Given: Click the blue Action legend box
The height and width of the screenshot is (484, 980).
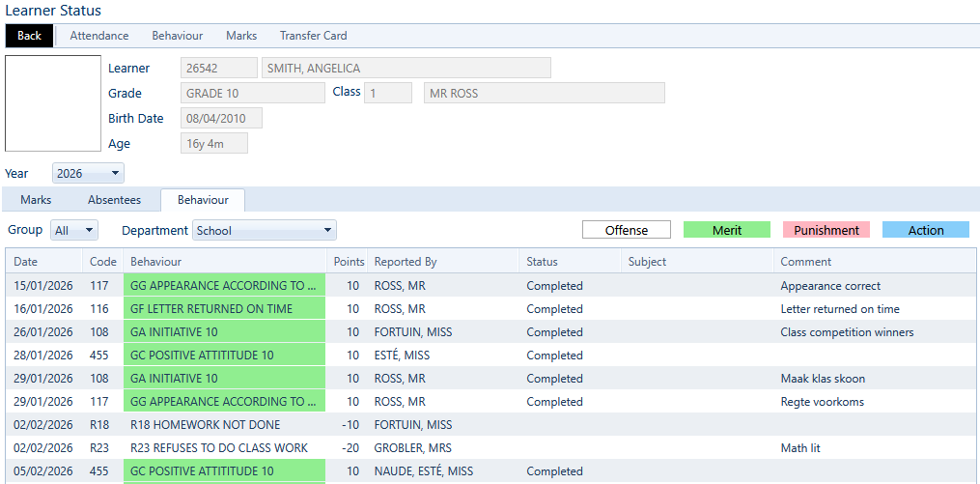Looking at the screenshot, I should tap(926, 230).
